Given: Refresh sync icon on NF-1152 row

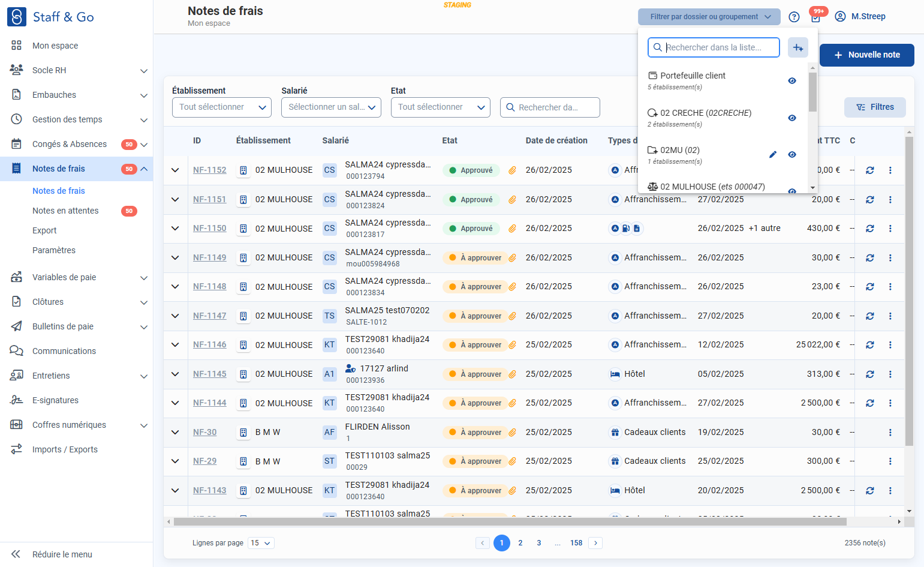Looking at the screenshot, I should click(x=870, y=170).
